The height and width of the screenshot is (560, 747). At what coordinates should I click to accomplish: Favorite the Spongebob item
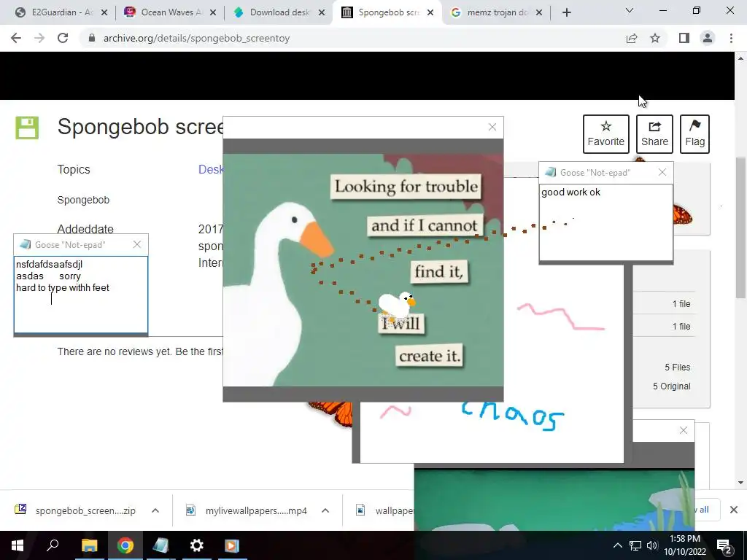pyautogui.click(x=606, y=134)
